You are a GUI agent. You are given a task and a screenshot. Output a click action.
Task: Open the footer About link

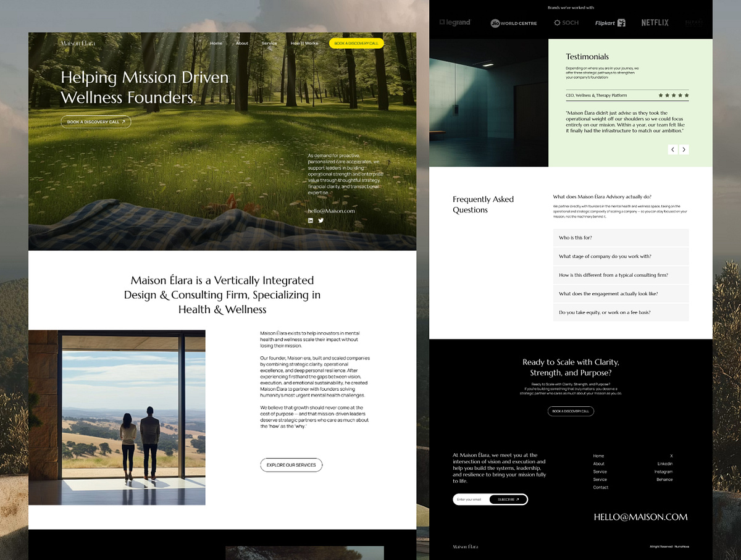pos(599,464)
